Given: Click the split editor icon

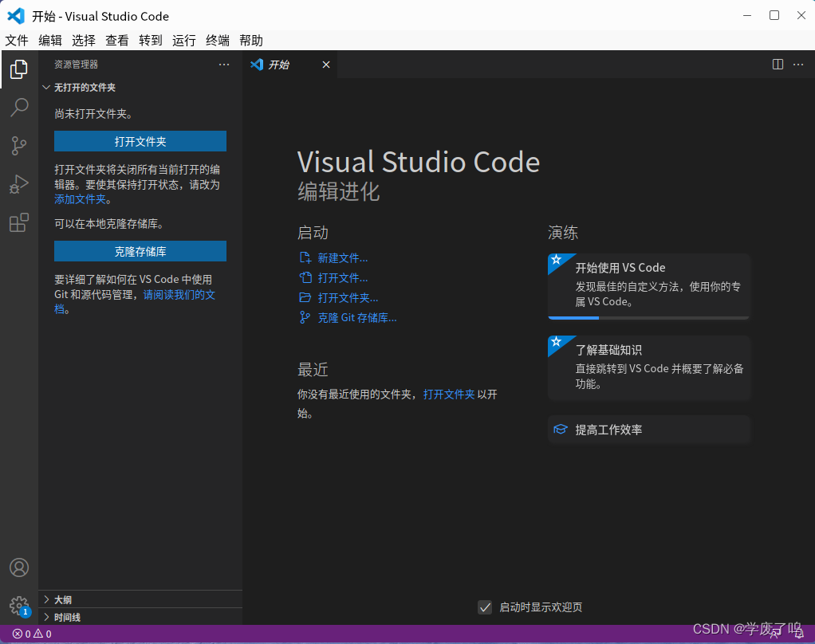Looking at the screenshot, I should [x=778, y=65].
